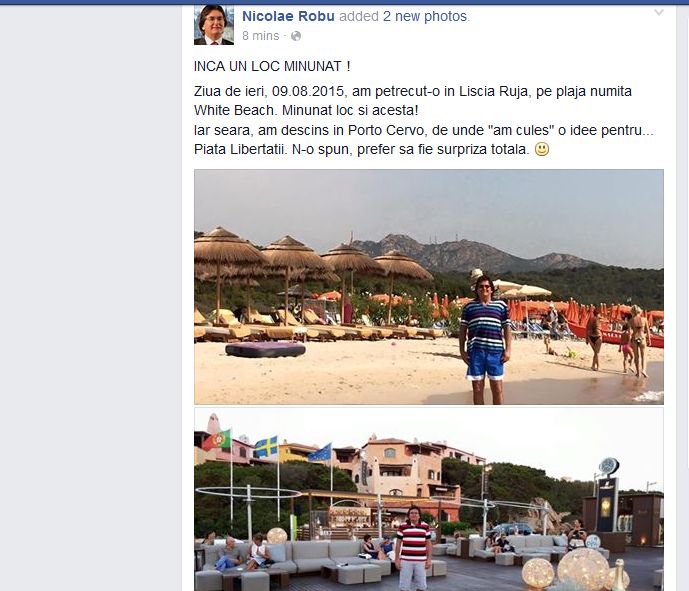Click the 'INCA UN LOC MINUNAT !' headline text
This screenshot has height=591, width=689.
click(272, 66)
